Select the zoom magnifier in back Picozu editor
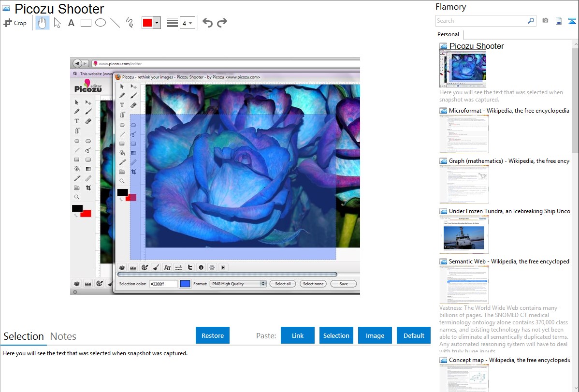This screenshot has width=579, height=392. click(x=77, y=197)
